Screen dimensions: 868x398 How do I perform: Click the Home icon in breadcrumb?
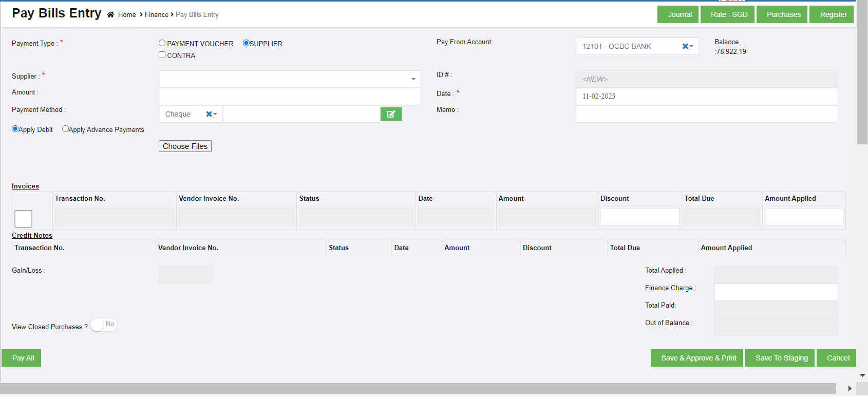pos(110,15)
